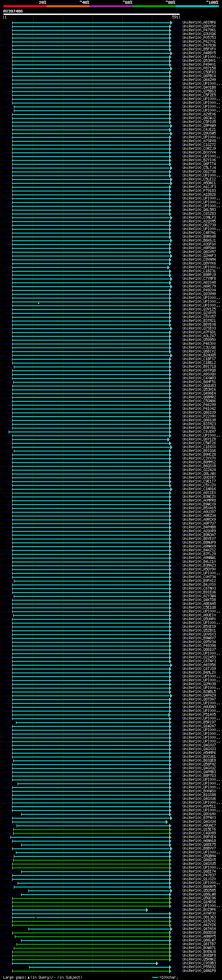Viewport: 222px width, 980px height.
Task: Select the UniRef100_A4RBY5 label
Action: (199, 53)
